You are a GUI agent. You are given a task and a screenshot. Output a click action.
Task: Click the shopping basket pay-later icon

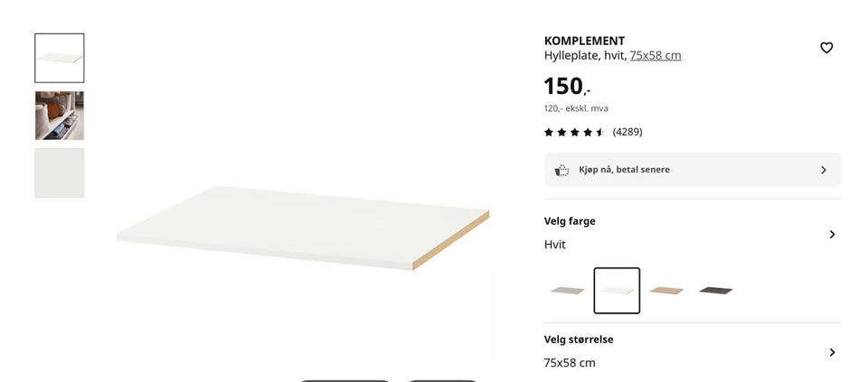point(561,171)
